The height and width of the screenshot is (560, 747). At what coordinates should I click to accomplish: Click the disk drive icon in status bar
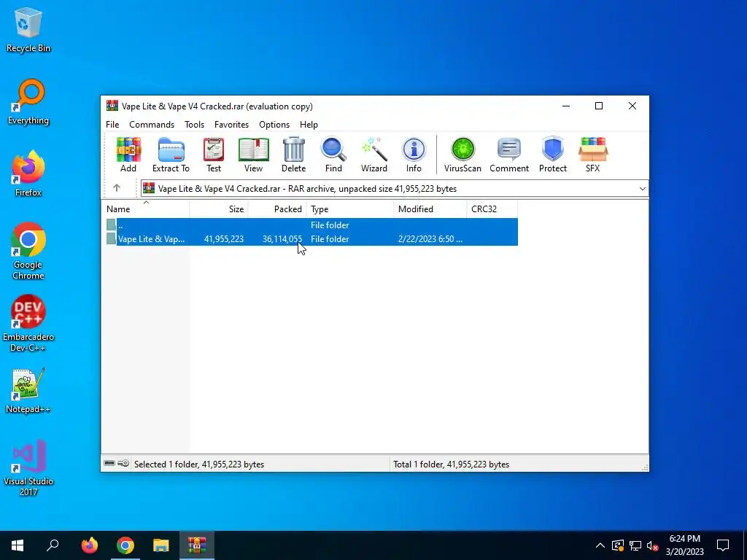[x=109, y=463]
